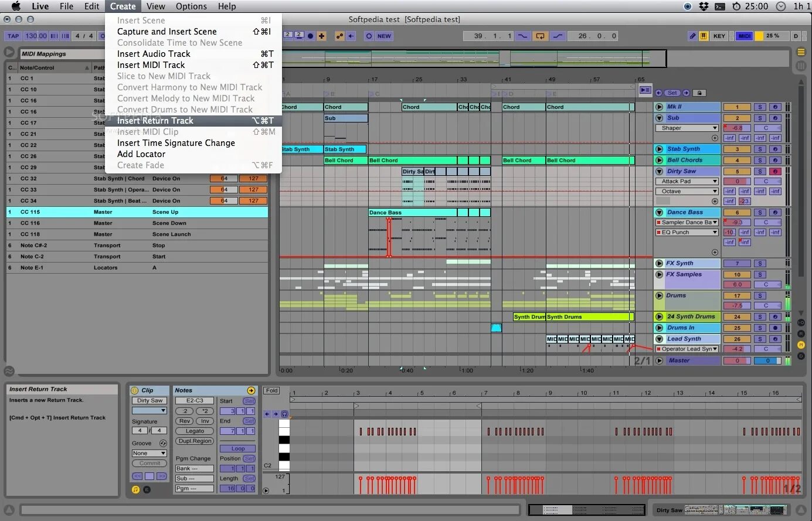
Task: Unfold the Mk II track
Action: [x=660, y=107]
